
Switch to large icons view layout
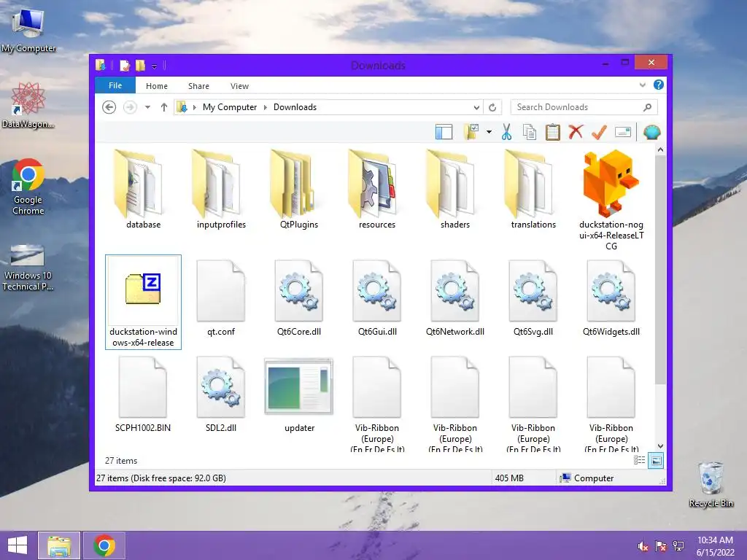(x=656, y=460)
